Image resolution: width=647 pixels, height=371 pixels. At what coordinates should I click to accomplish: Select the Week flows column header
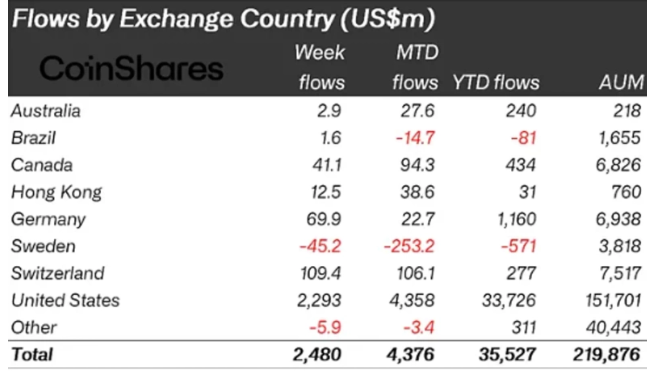click(321, 67)
